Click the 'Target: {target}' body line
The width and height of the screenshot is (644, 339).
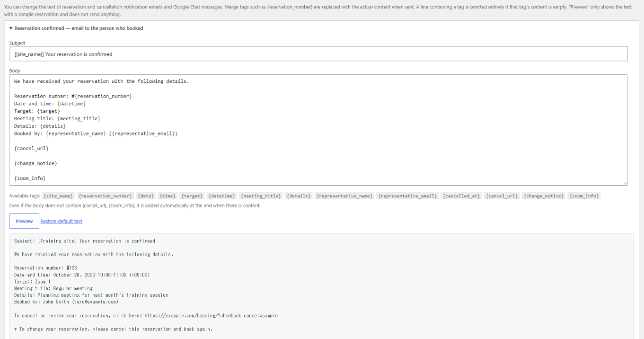37,111
